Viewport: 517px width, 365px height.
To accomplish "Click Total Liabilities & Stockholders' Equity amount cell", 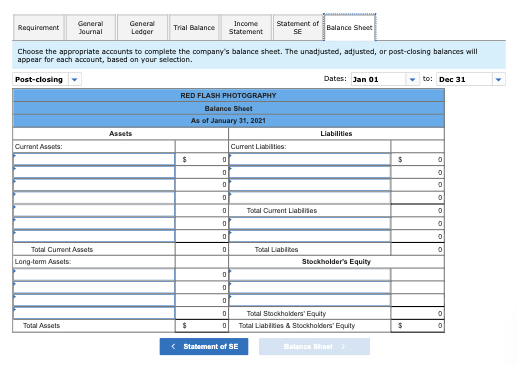I will click(417, 326).
